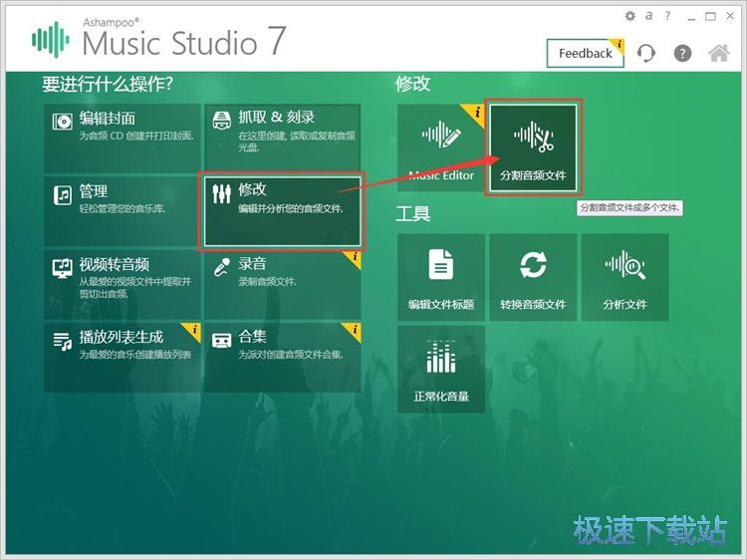Open the 录音 recording tile
The width and height of the screenshot is (747, 560).
[283, 285]
